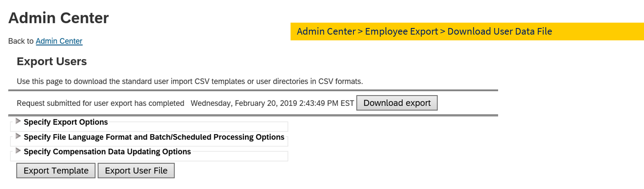Viewport: 644px width, 189px height.
Task: Click the Download export button
Action: (x=397, y=103)
